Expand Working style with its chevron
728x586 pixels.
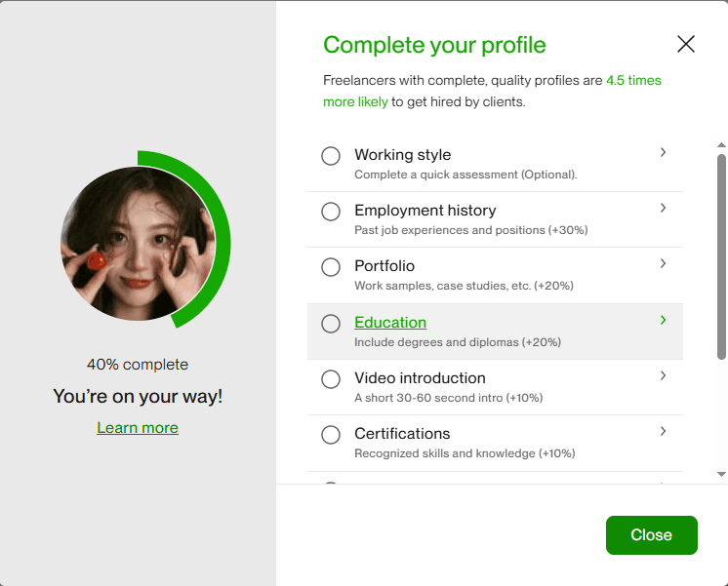(663, 152)
